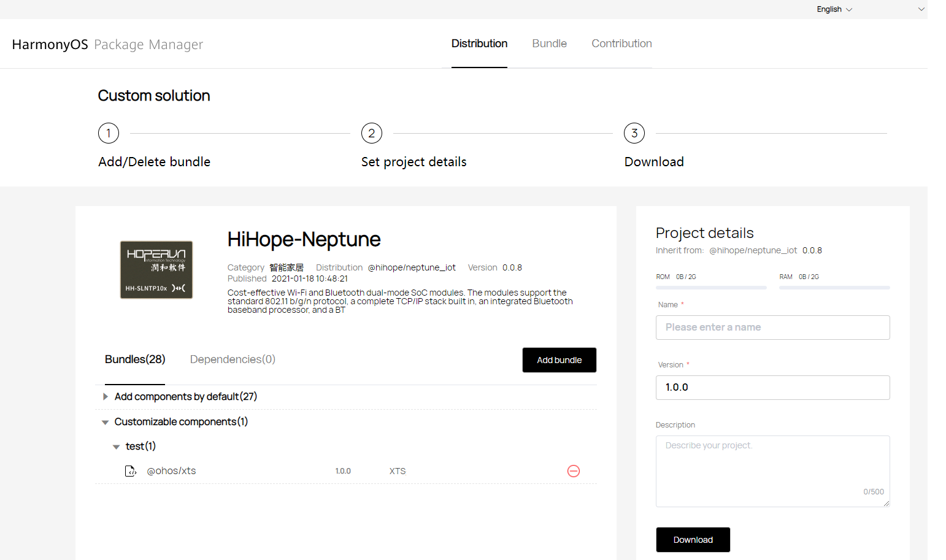Open the Contribution tab
The width and height of the screenshot is (946, 560).
pyautogui.click(x=621, y=44)
